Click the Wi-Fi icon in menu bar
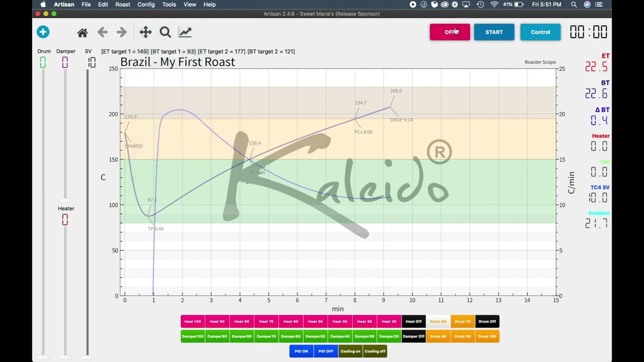 494,5
